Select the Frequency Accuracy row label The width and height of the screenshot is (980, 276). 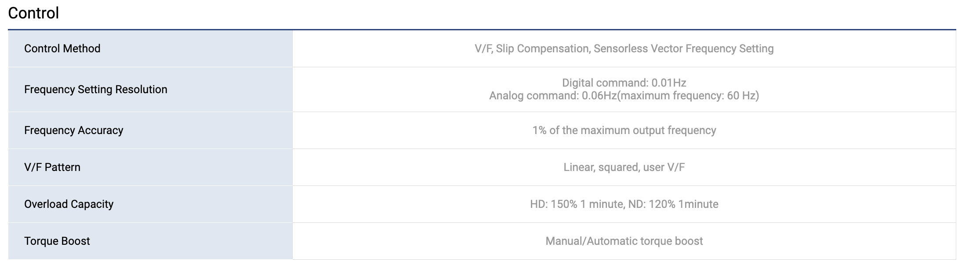[x=74, y=130]
